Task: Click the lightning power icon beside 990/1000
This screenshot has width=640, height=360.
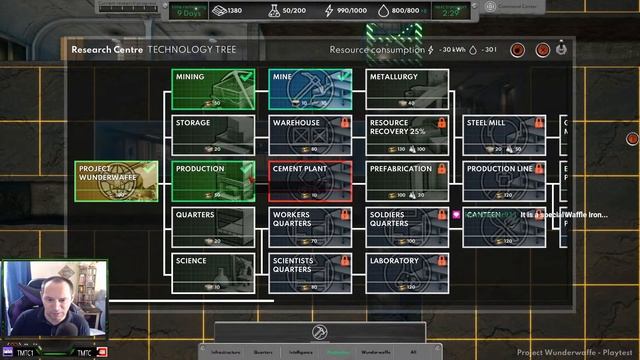Action: tap(329, 11)
